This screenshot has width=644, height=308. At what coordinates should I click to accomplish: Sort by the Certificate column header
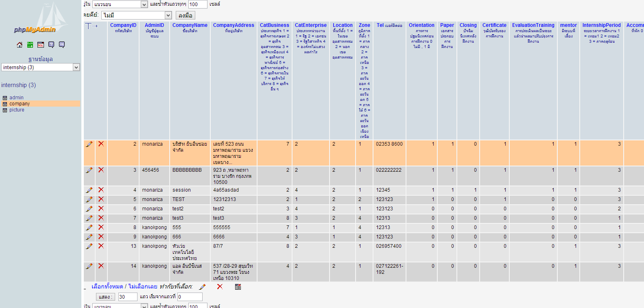coord(494,25)
